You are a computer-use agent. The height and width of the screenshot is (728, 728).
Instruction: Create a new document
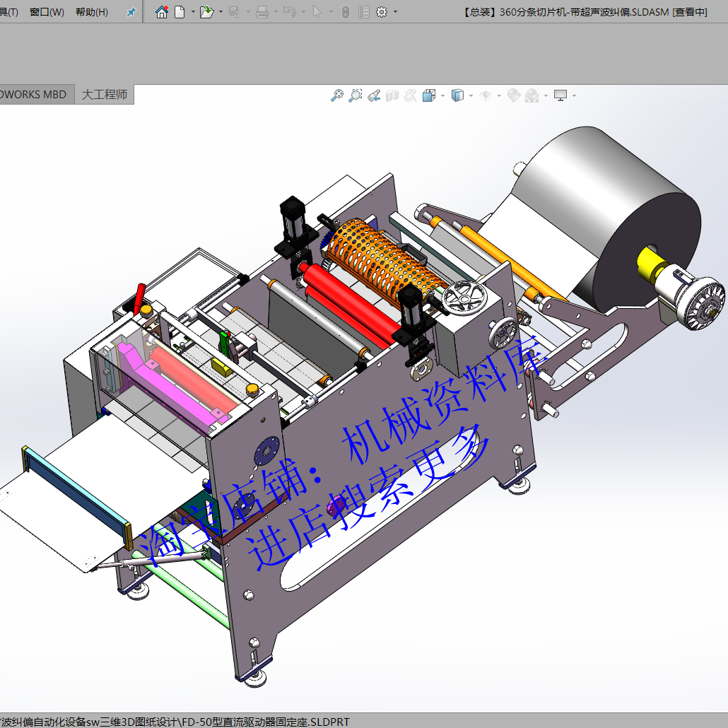tap(180, 11)
